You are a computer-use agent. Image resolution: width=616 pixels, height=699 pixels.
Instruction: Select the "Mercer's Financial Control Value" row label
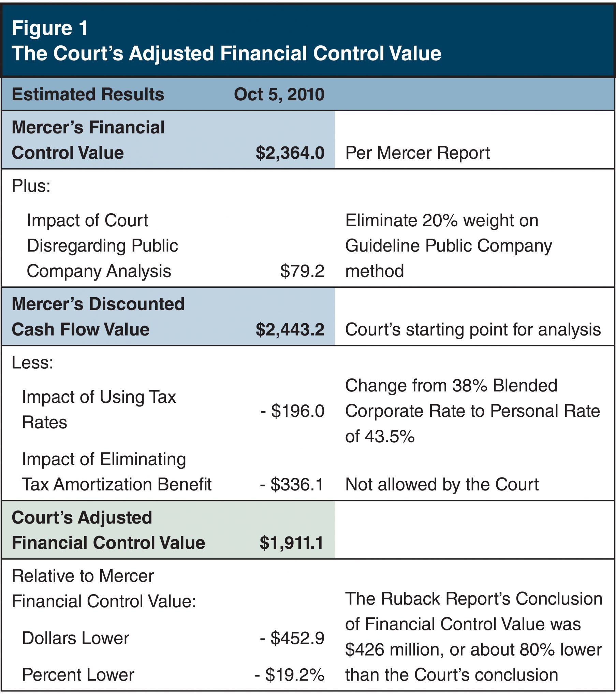point(88,140)
